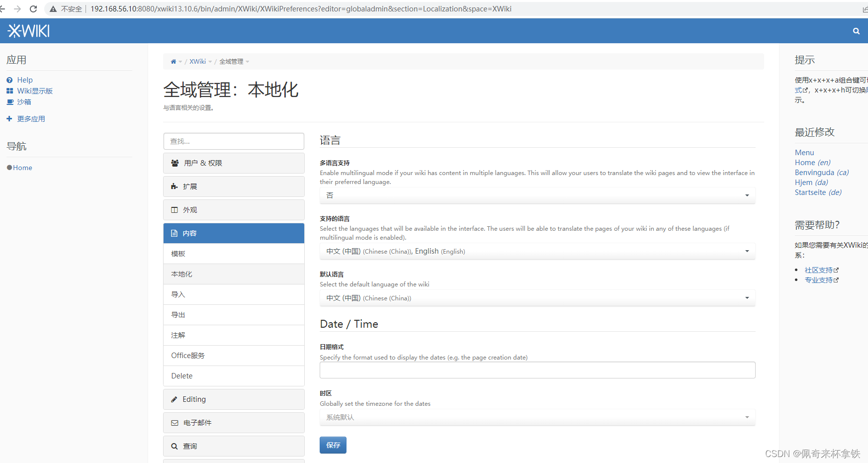Open recently modified Benvinguda (ca) page
This screenshot has height=463, width=868.
click(822, 173)
